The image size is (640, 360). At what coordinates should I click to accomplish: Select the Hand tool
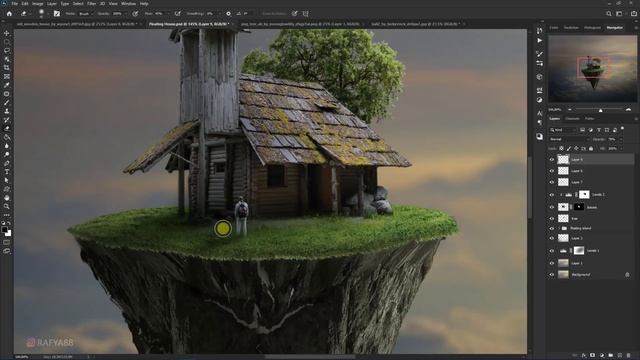click(7, 198)
